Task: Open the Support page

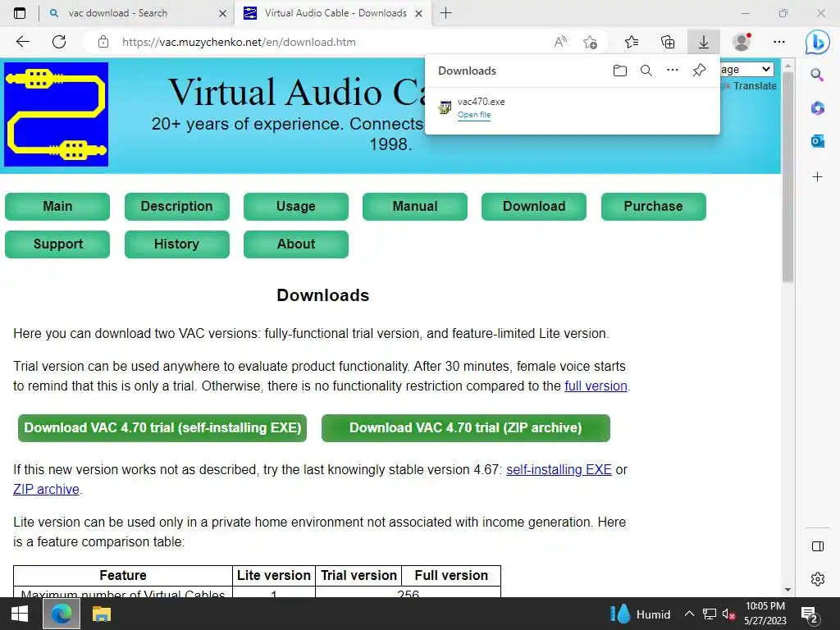Action: [x=57, y=244]
